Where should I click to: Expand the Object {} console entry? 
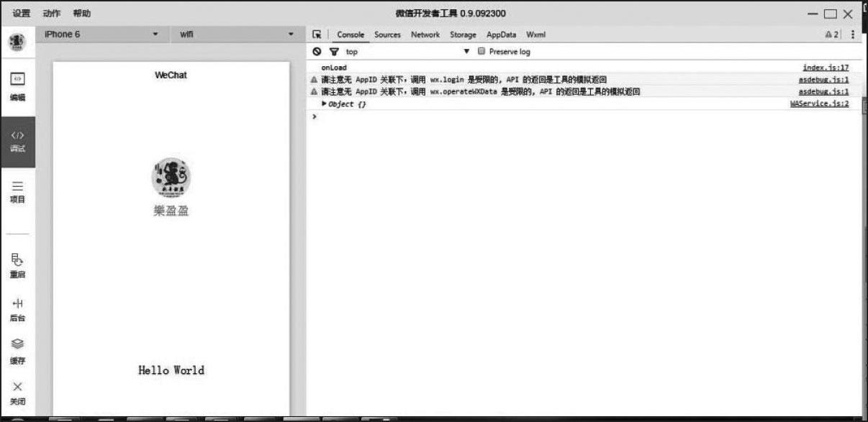[x=325, y=104]
